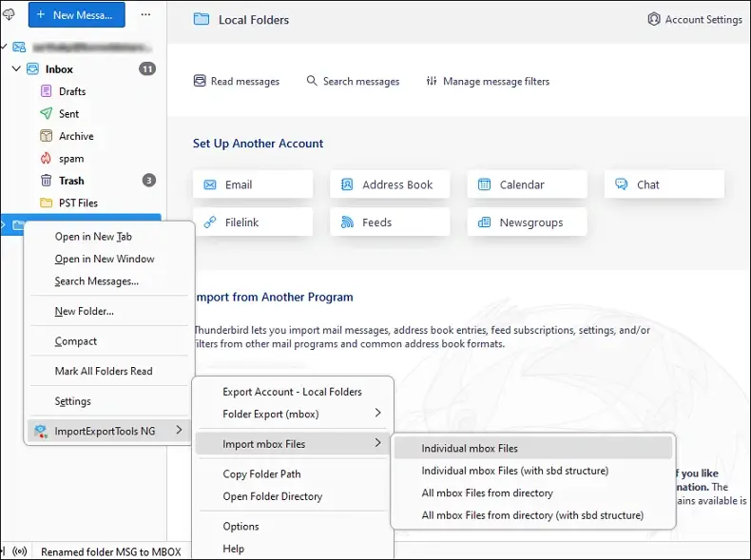
Task: Collapse the Inbox folder chevron
Action: tap(16, 69)
